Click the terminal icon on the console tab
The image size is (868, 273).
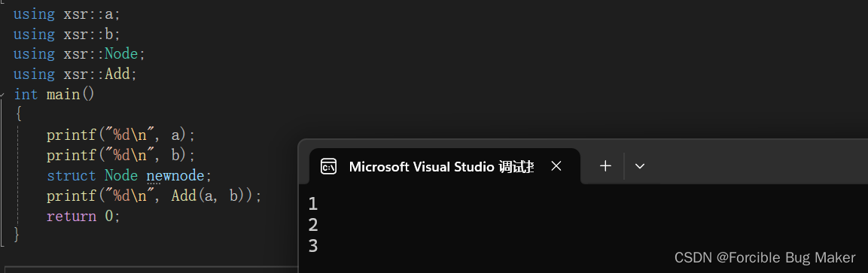(x=329, y=166)
